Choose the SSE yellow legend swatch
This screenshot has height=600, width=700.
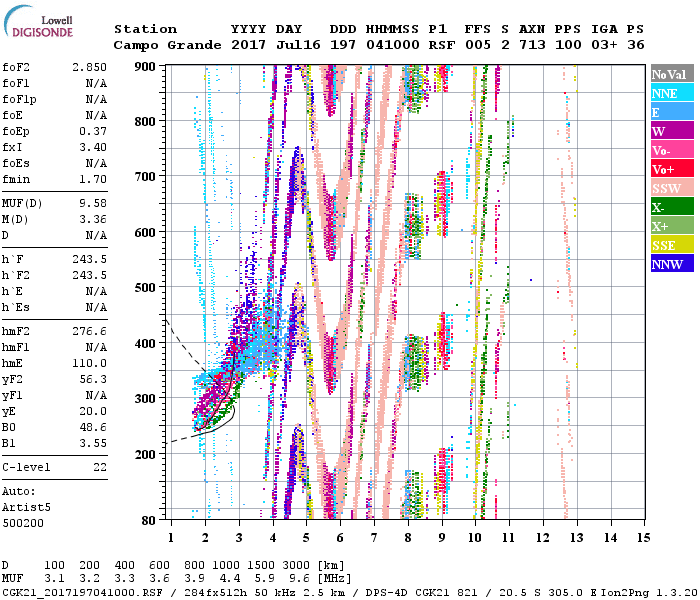coord(672,245)
